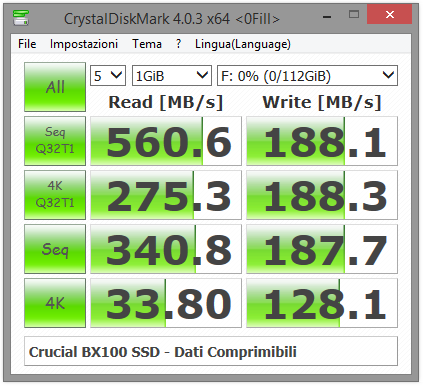Image resolution: width=423 pixels, height=386 pixels.
Task: Run all benchmarks with the All button
Action: (55, 87)
